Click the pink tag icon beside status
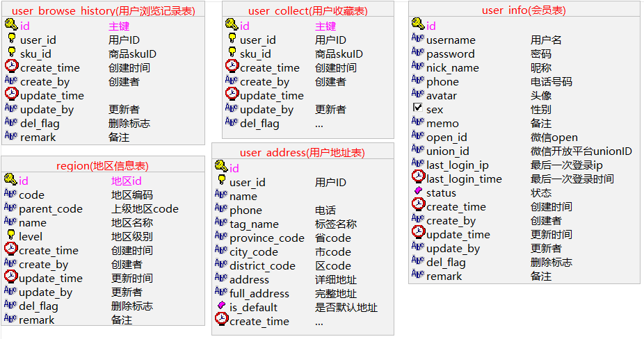644x339 pixels. [x=418, y=190]
